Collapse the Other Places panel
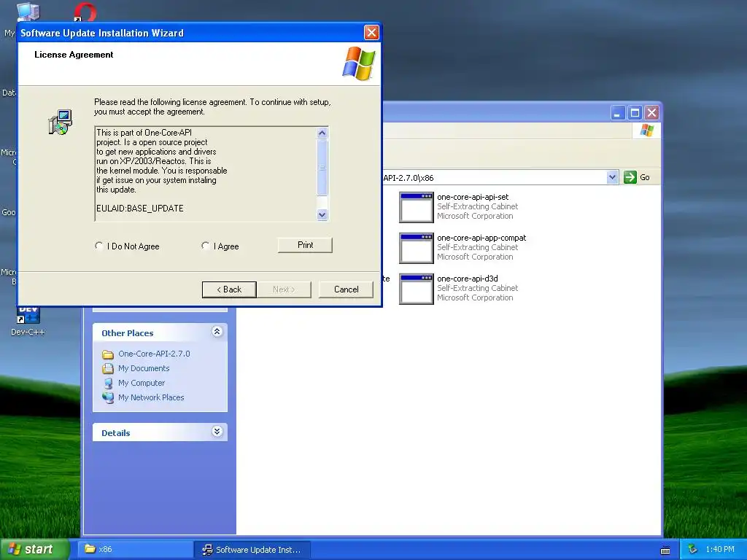 (217, 332)
